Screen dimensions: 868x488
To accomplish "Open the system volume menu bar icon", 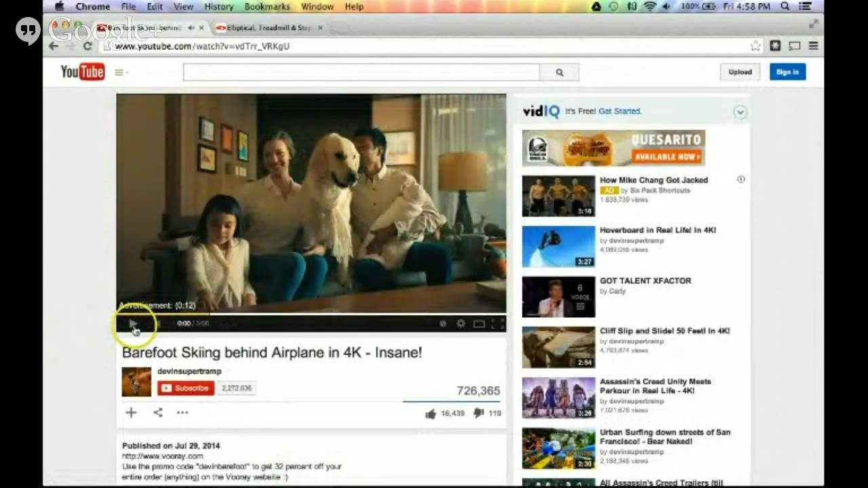I will pyautogui.click(x=667, y=6).
